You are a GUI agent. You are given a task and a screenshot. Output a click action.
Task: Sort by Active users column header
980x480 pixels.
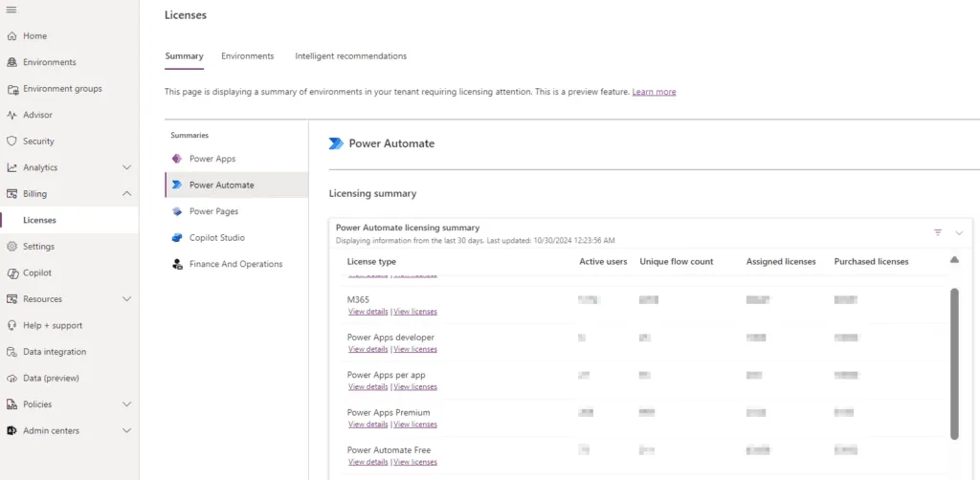pos(603,262)
